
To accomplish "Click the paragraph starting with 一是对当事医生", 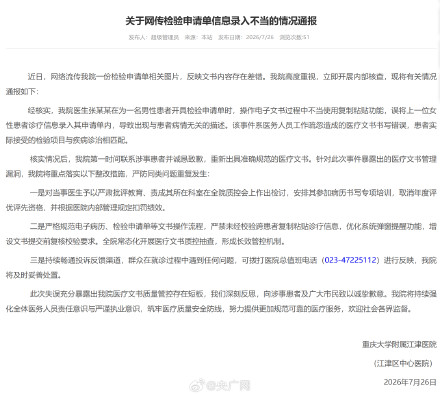I will click(221, 200).
